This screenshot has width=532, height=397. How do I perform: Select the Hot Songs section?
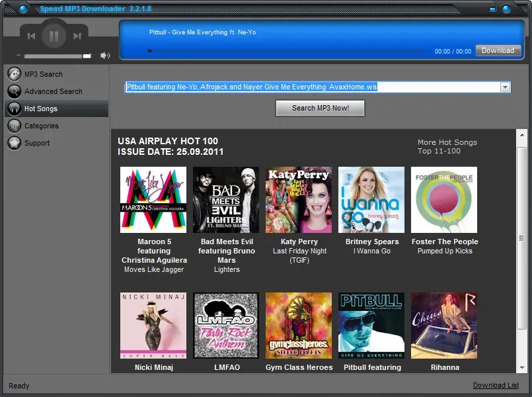57,109
